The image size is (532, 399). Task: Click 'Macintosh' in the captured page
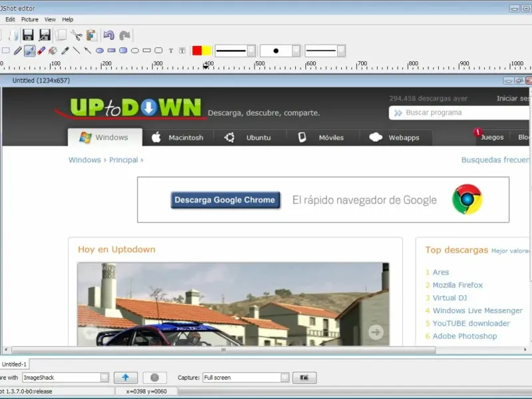click(186, 138)
